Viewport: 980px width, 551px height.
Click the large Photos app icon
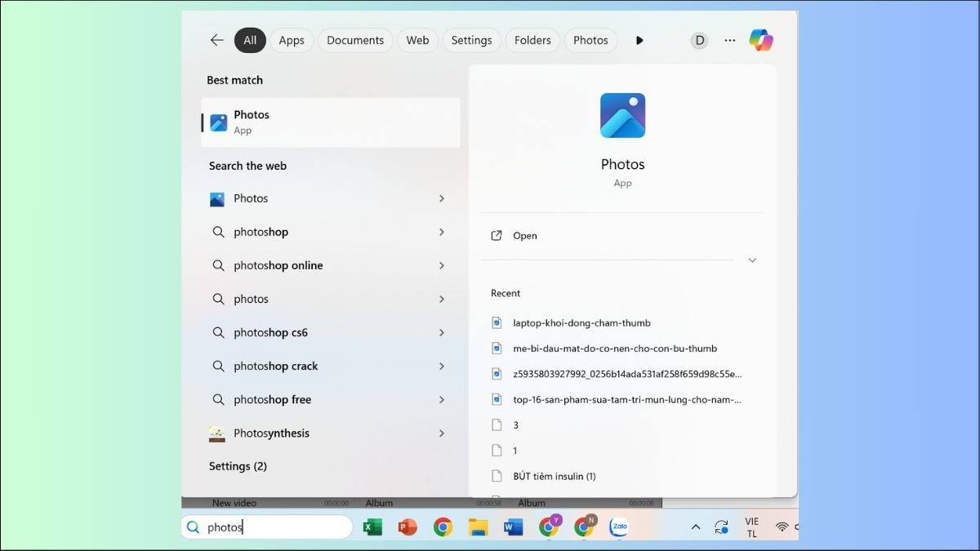[x=622, y=115]
